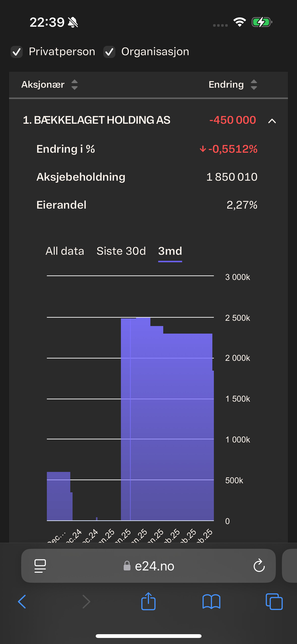The image size is (297, 644).
Task: Tap the Safari forward arrow
Action: click(x=86, y=601)
